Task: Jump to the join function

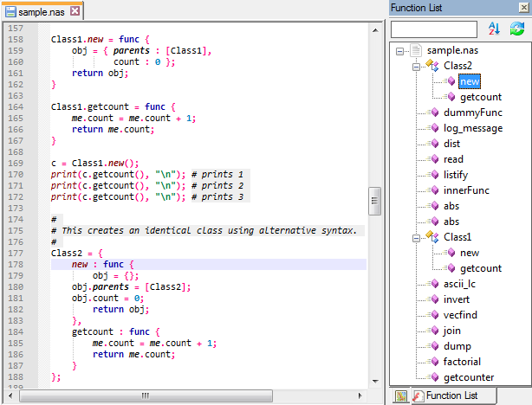Action: pyautogui.click(x=452, y=331)
